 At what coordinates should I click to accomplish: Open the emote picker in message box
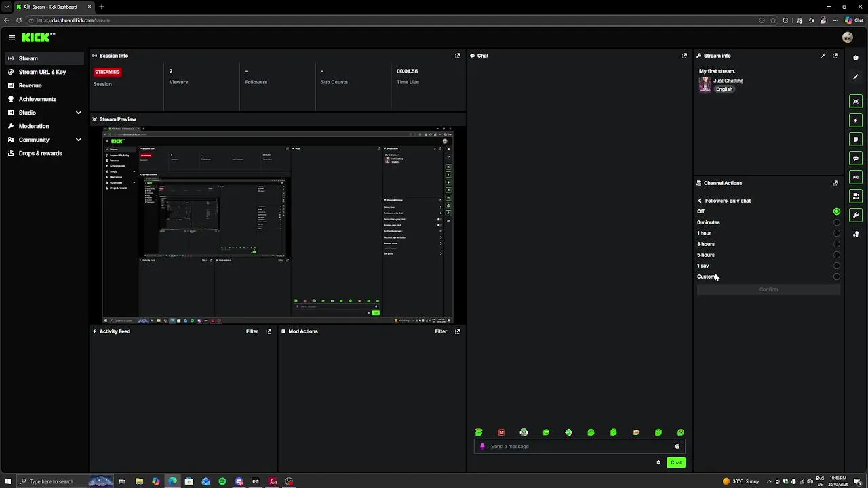click(x=677, y=446)
